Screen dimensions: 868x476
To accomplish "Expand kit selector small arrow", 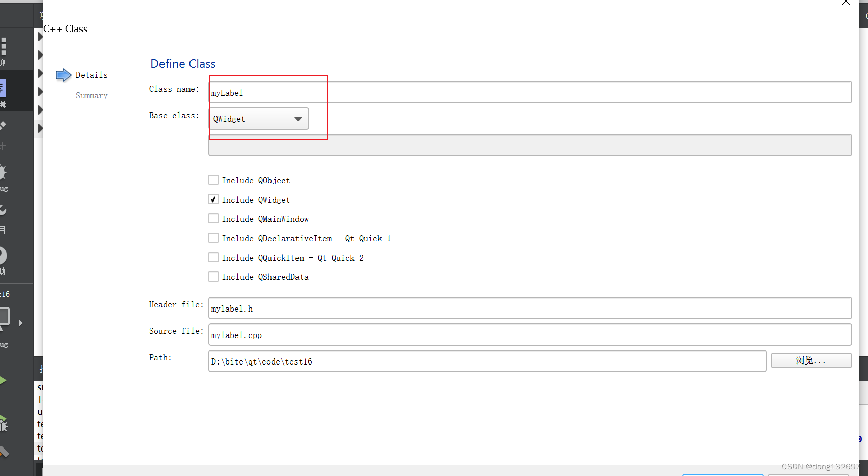I will point(21,323).
